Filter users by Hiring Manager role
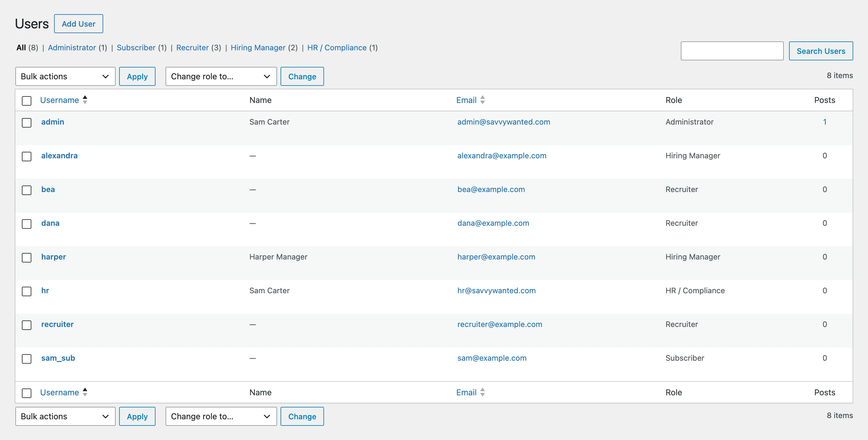Image resolution: width=868 pixels, height=440 pixels. 258,48
